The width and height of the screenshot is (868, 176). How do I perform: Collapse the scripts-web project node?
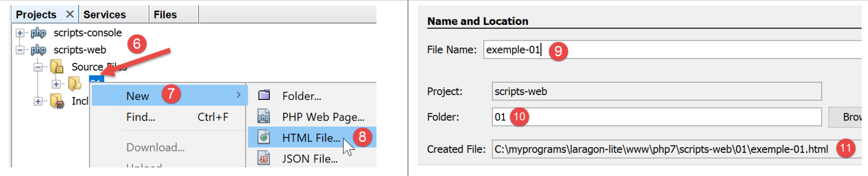pyautogui.click(x=20, y=50)
